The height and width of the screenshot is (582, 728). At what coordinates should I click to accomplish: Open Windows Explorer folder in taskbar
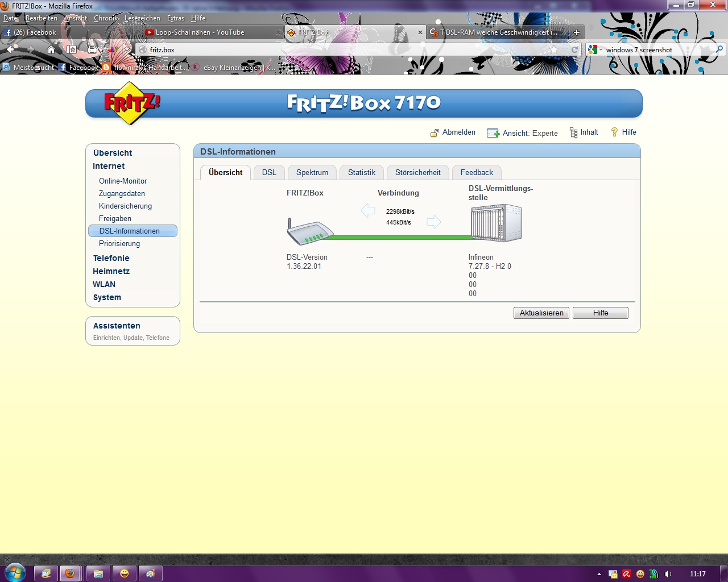(x=98, y=573)
